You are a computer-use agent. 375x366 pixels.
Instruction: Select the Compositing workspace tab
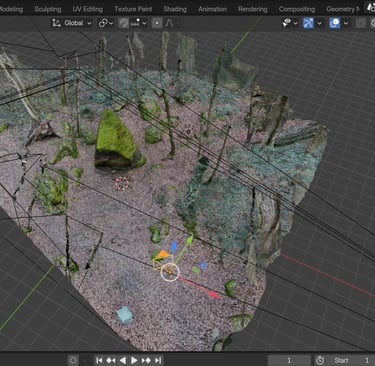tap(297, 9)
